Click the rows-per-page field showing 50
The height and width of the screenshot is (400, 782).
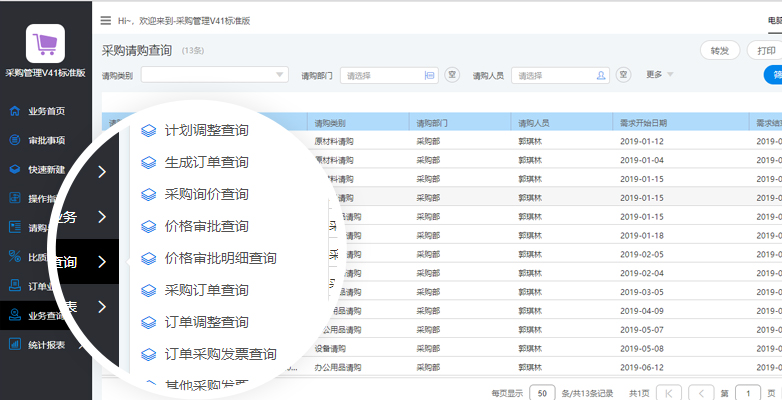[x=542, y=392]
